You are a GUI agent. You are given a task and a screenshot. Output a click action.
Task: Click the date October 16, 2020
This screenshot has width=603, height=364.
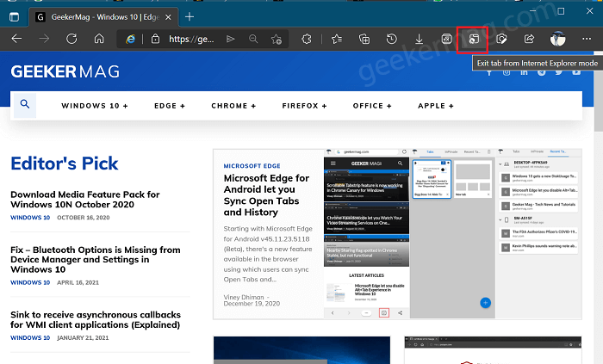point(83,218)
